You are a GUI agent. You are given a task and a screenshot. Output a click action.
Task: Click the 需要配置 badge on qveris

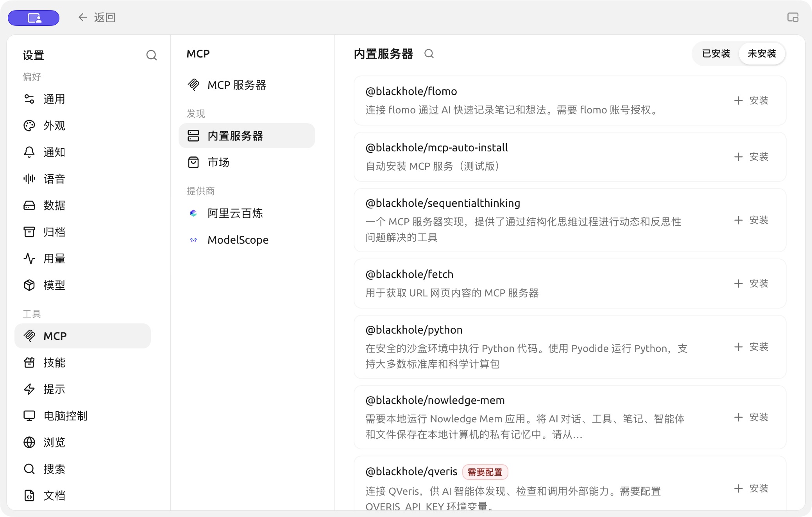485,472
